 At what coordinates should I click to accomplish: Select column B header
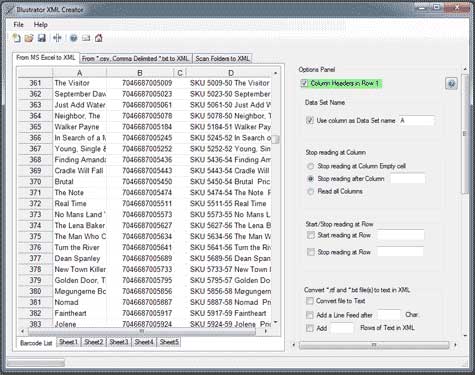140,73
